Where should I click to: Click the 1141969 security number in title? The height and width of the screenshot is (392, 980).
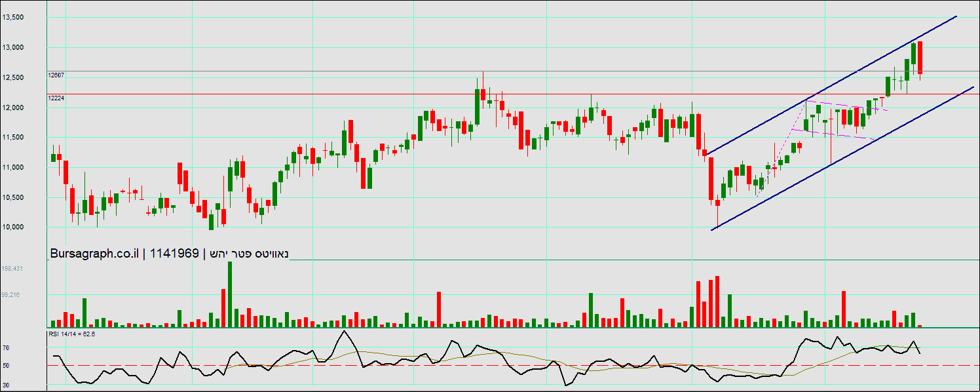[174, 254]
